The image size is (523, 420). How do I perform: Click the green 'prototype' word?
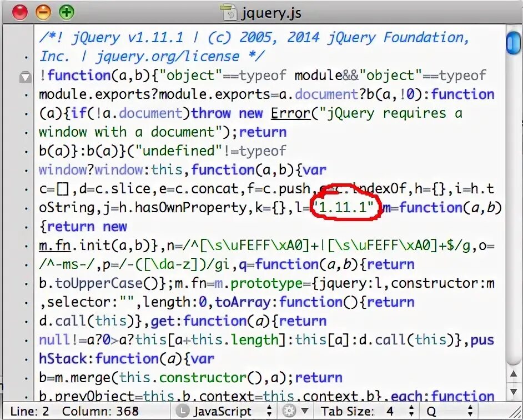point(266,283)
